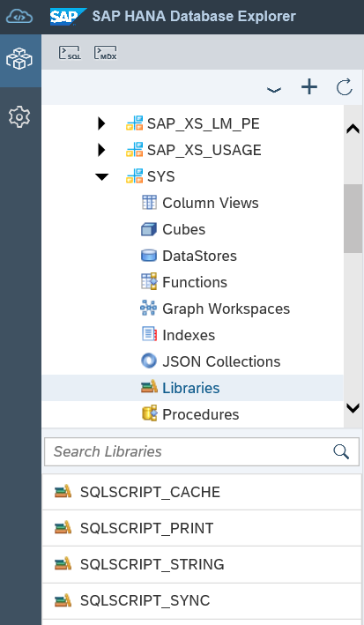Open Graph Workspaces under SYS

point(226,309)
